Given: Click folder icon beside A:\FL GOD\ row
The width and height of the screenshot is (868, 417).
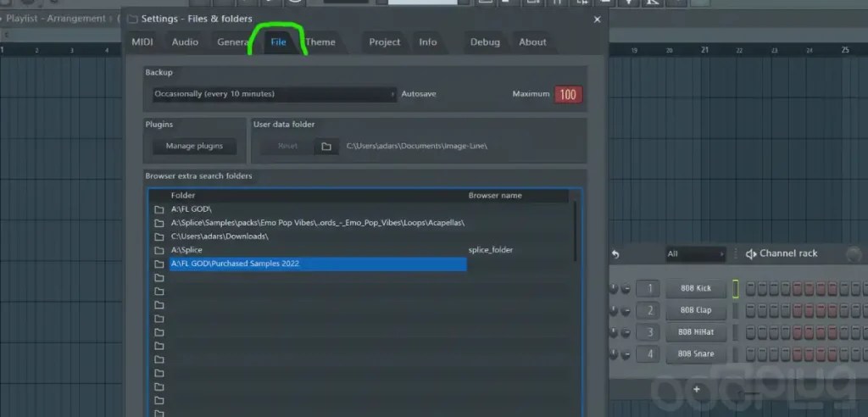Looking at the screenshot, I should (159, 209).
